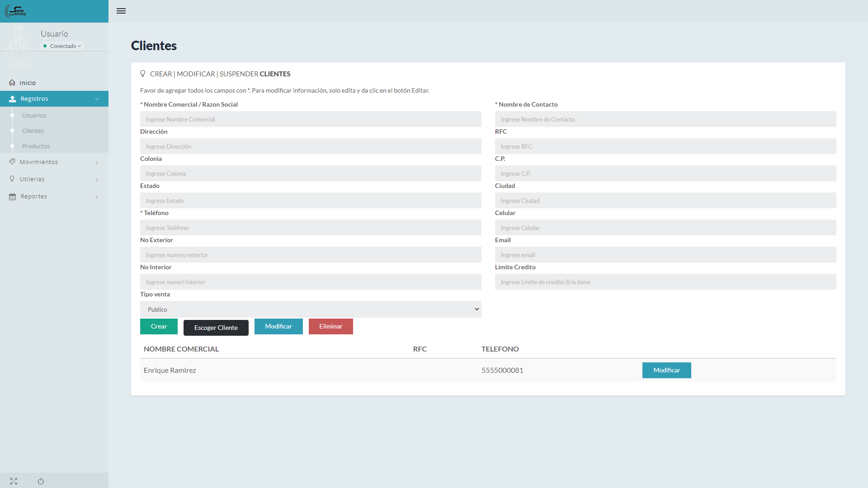Open the Conectado status dropdown
Image resolution: width=868 pixels, height=488 pixels.
(x=63, y=46)
